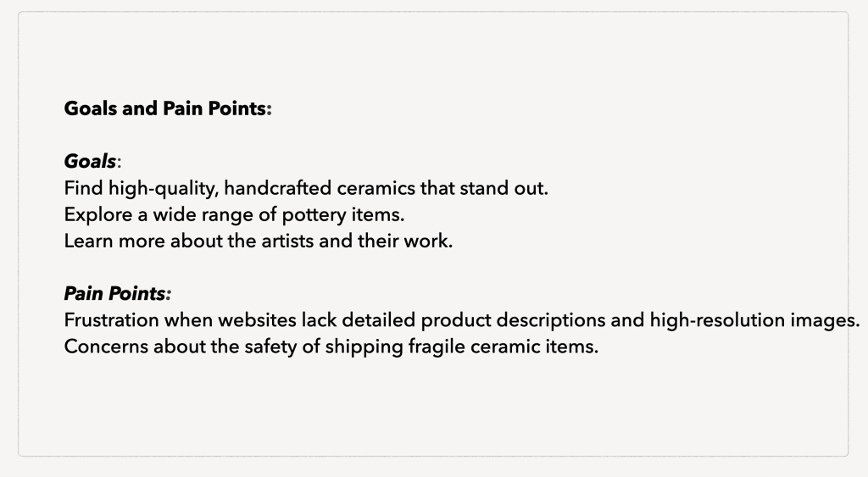The height and width of the screenshot is (477, 868).
Task: Click the sentence 'Concerns about the safety of shipping'
Action: [x=331, y=347]
